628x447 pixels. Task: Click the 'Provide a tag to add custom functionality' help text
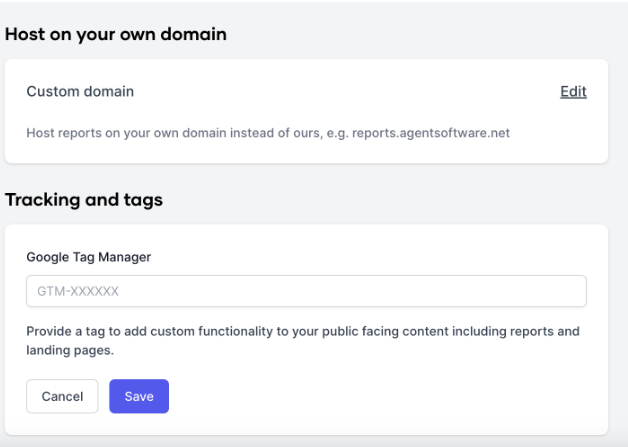pyautogui.click(x=303, y=340)
